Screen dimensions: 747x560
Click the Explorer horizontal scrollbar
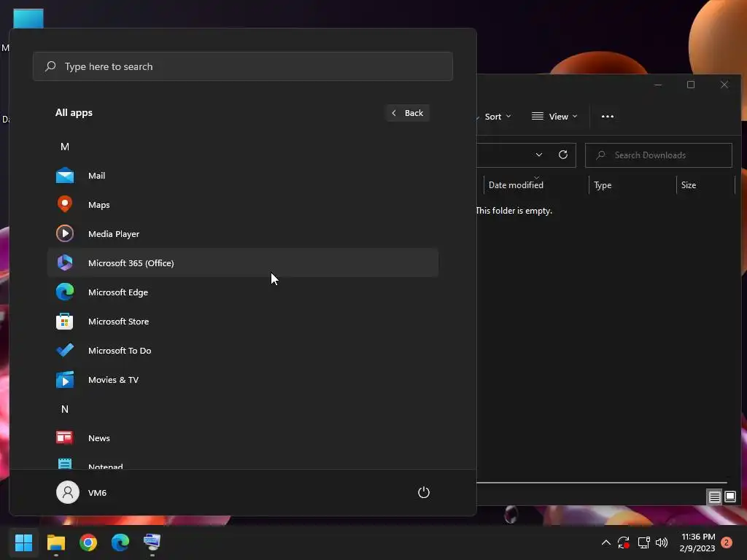coord(602,483)
